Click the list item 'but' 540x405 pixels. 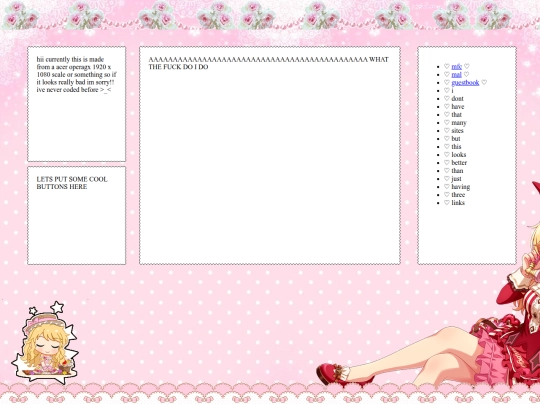coord(456,138)
